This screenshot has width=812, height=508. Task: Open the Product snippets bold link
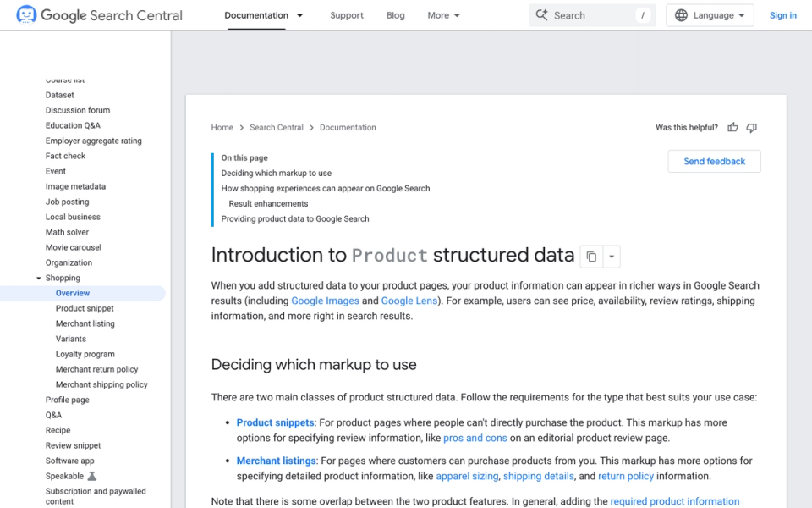tap(275, 422)
